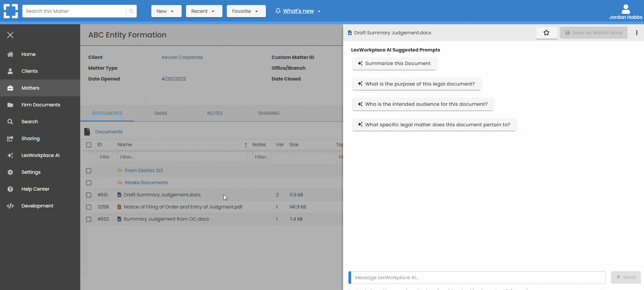Click the Intake Documents folder icon

pos(120,183)
